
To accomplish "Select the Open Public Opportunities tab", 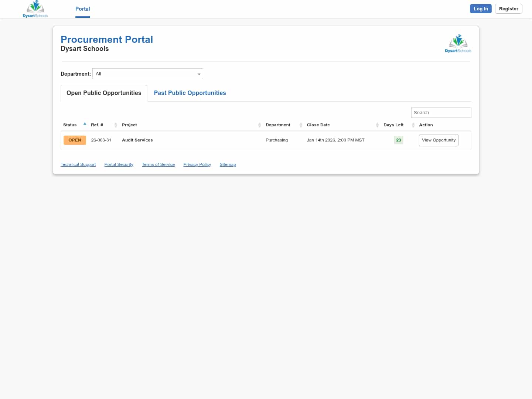I will [x=103, y=93].
